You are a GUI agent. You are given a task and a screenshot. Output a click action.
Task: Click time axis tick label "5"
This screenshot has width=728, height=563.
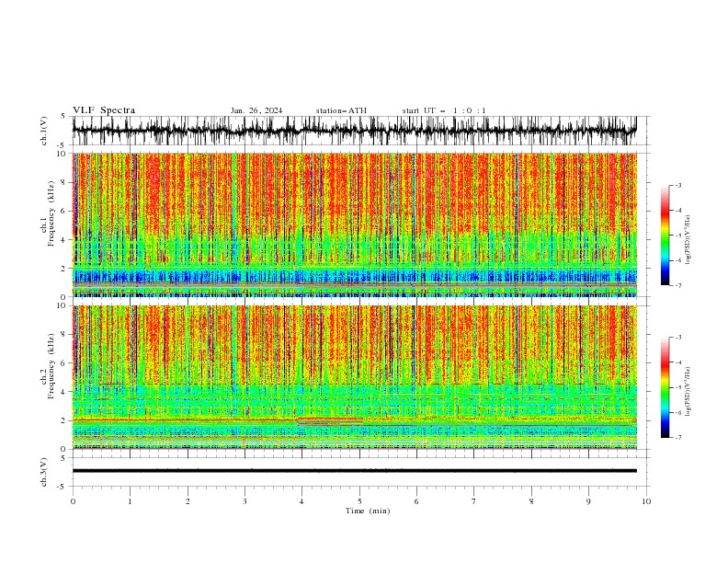[x=359, y=501]
